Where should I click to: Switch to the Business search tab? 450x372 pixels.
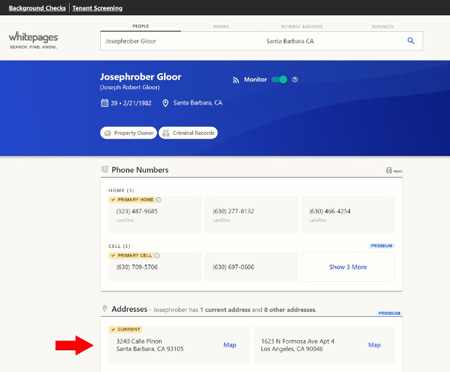pyautogui.click(x=383, y=26)
